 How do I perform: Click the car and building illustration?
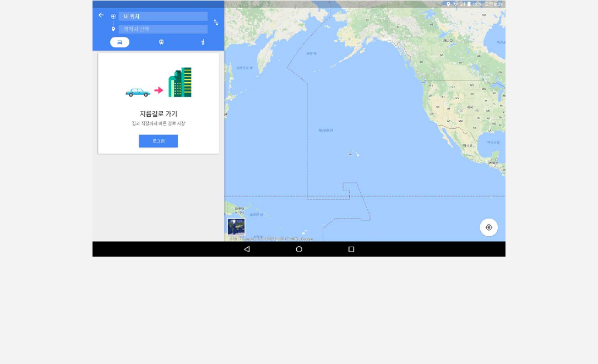(x=158, y=83)
